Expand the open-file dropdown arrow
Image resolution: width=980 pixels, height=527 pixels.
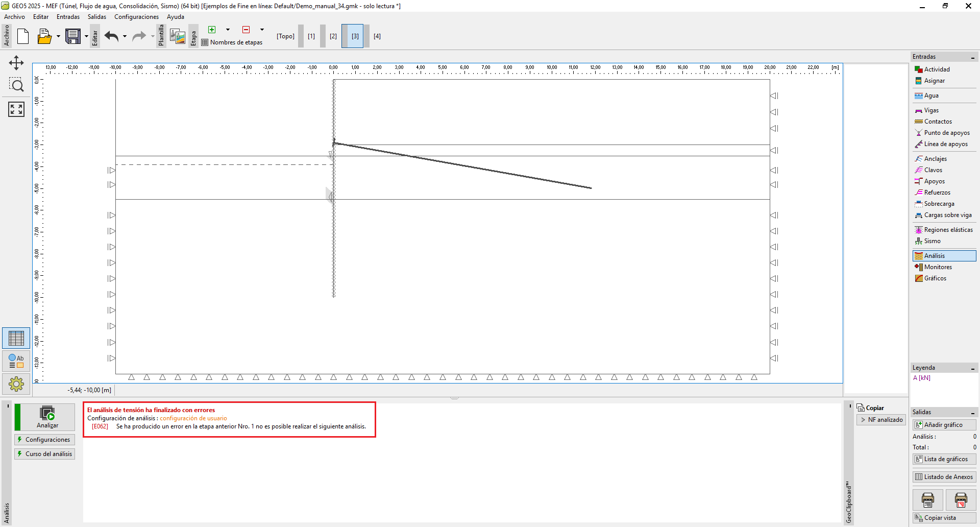[58, 36]
